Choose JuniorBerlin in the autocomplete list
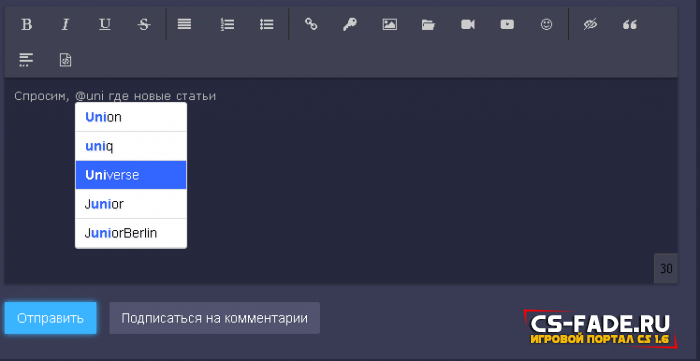Viewport: 700px width, 361px height. pos(131,233)
